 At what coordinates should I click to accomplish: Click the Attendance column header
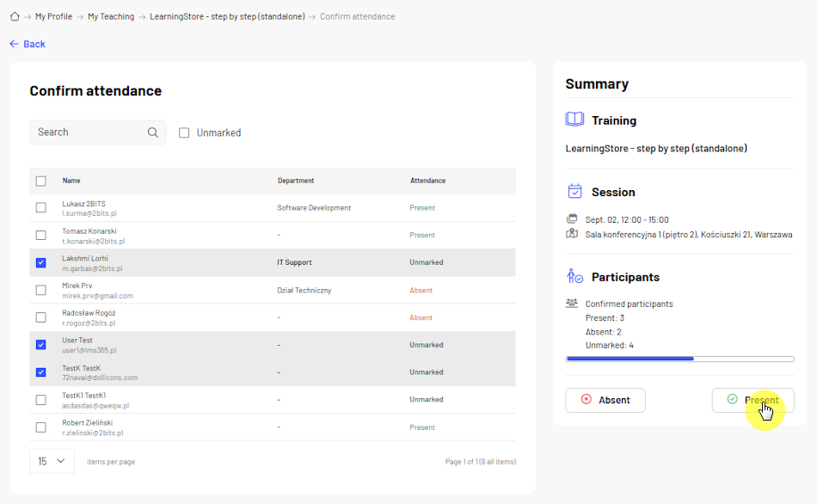427,181
